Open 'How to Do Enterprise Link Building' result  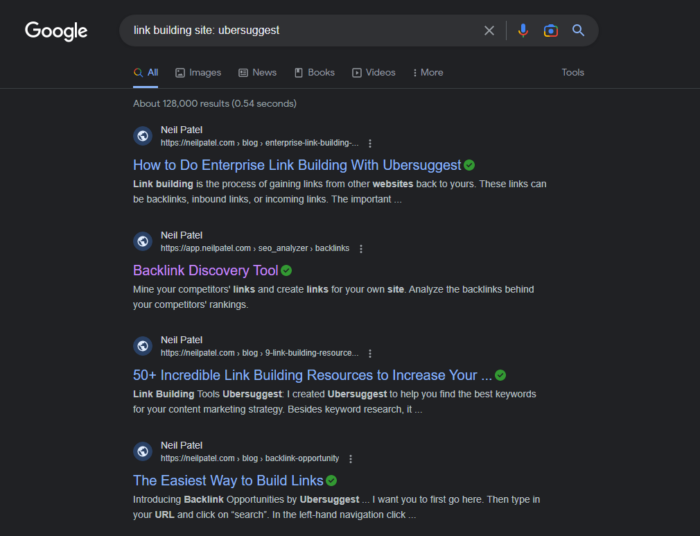click(297, 165)
